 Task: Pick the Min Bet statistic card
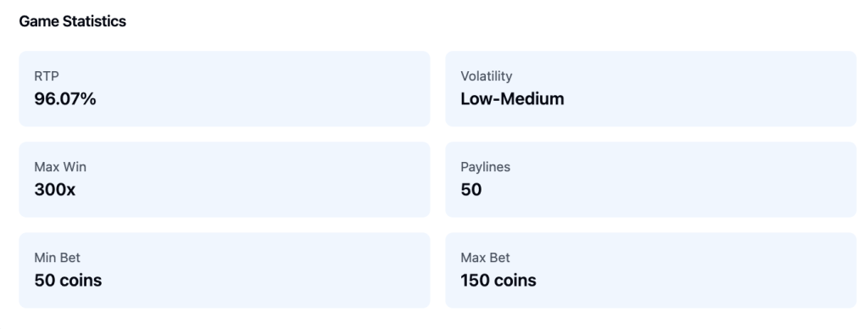[224, 270]
